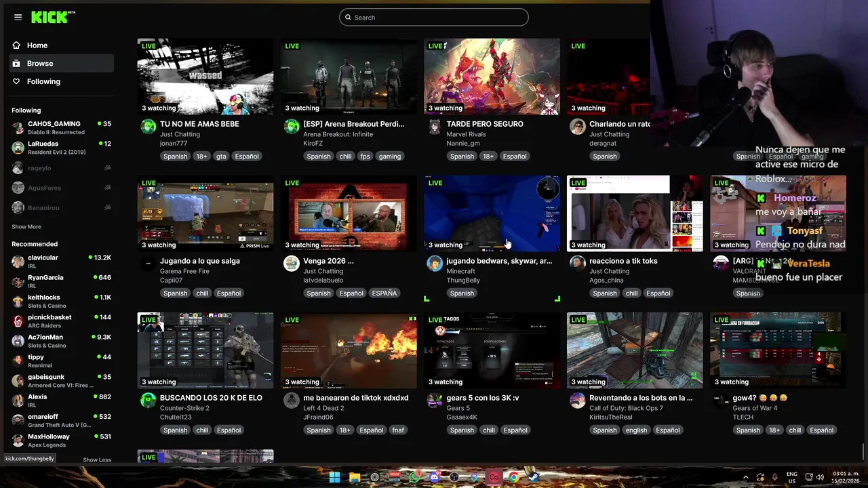The width and height of the screenshot is (868, 488).
Task: Open the reacciono a tik toks thumbnail
Action: [635, 213]
